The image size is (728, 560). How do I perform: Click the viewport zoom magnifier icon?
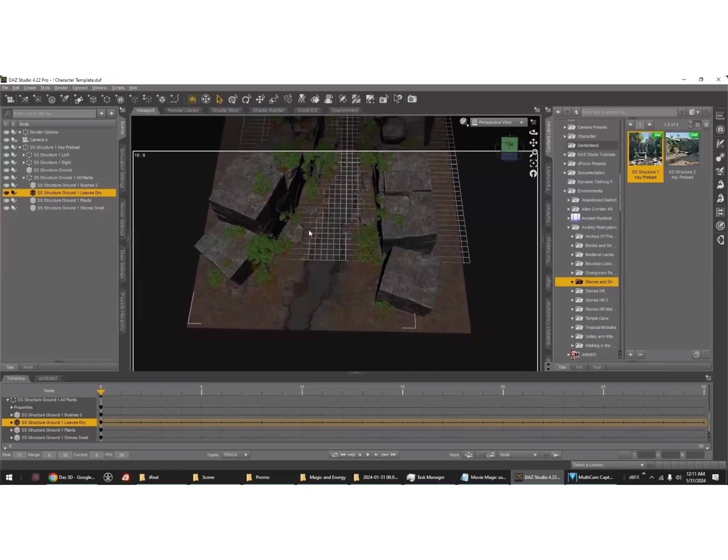[533, 153]
